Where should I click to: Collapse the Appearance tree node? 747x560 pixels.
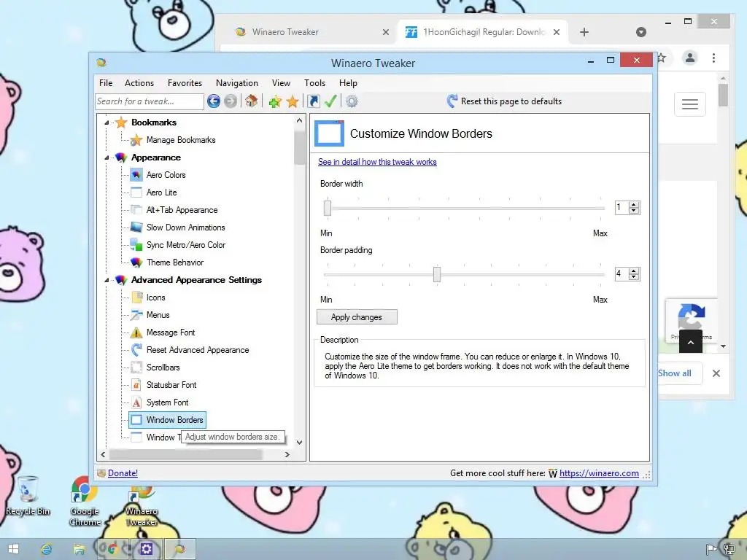pos(107,157)
